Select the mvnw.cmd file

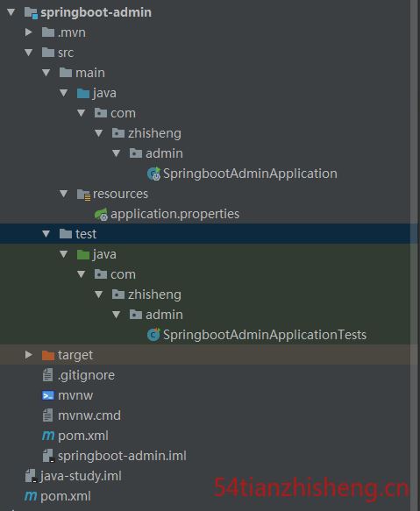pos(89,415)
